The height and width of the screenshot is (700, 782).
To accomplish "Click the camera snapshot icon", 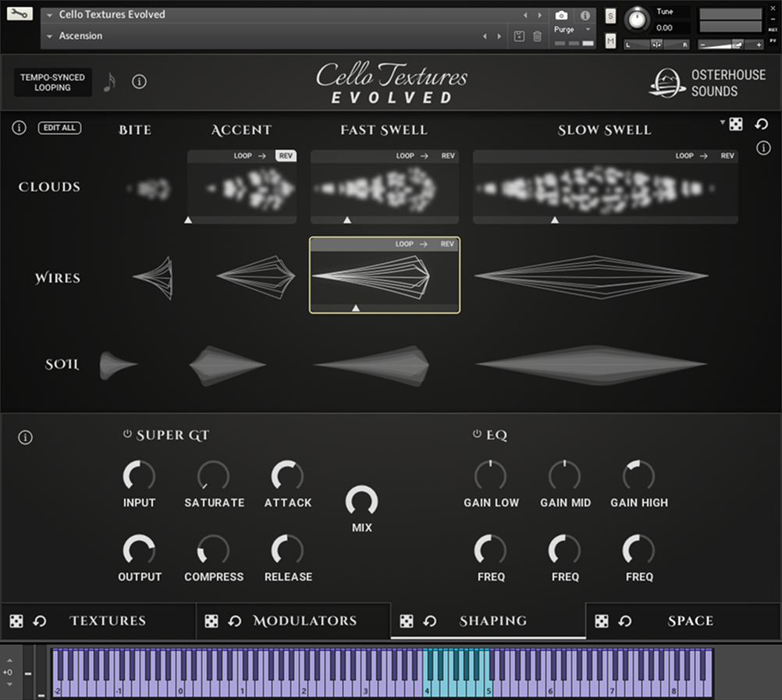I will point(561,15).
